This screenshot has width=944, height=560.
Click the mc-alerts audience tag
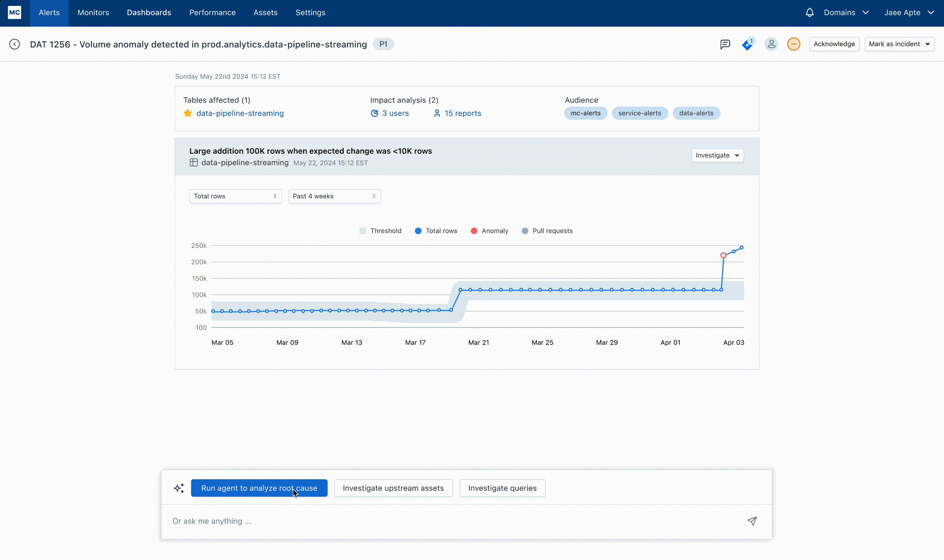point(586,113)
